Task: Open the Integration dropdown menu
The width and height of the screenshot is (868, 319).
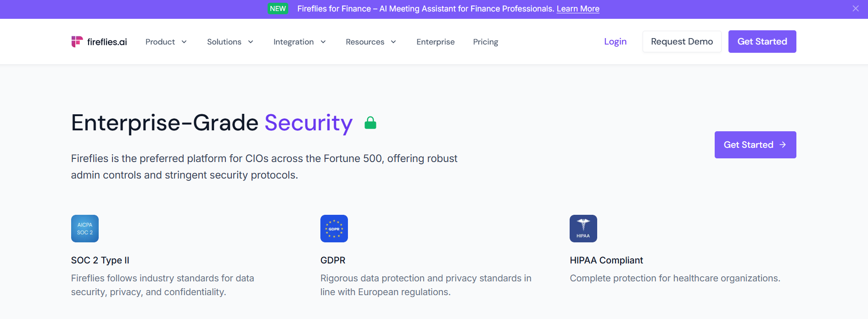Action: 300,42
